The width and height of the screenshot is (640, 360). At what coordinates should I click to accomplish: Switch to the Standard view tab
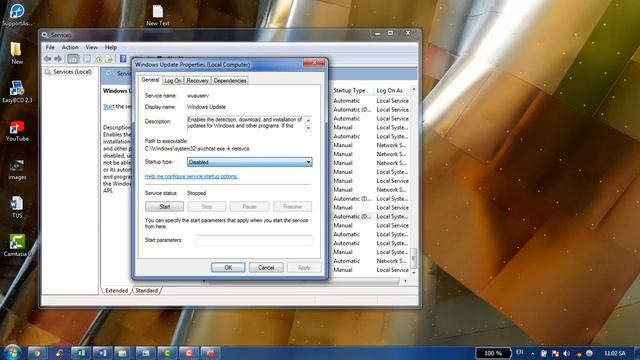tap(147, 291)
